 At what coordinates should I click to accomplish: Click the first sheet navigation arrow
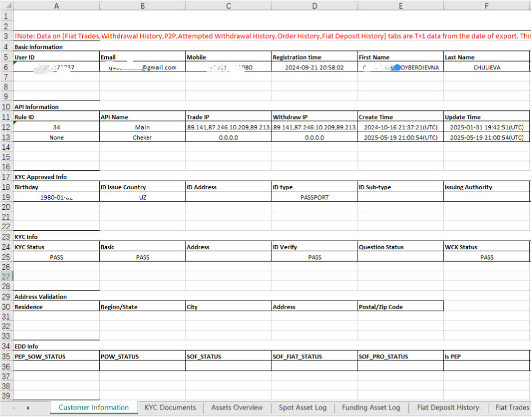point(13,407)
